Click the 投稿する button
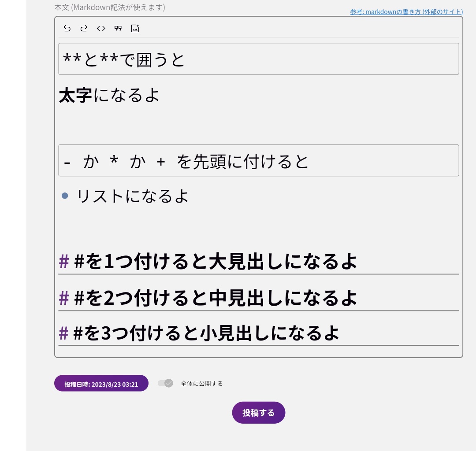 (x=259, y=413)
